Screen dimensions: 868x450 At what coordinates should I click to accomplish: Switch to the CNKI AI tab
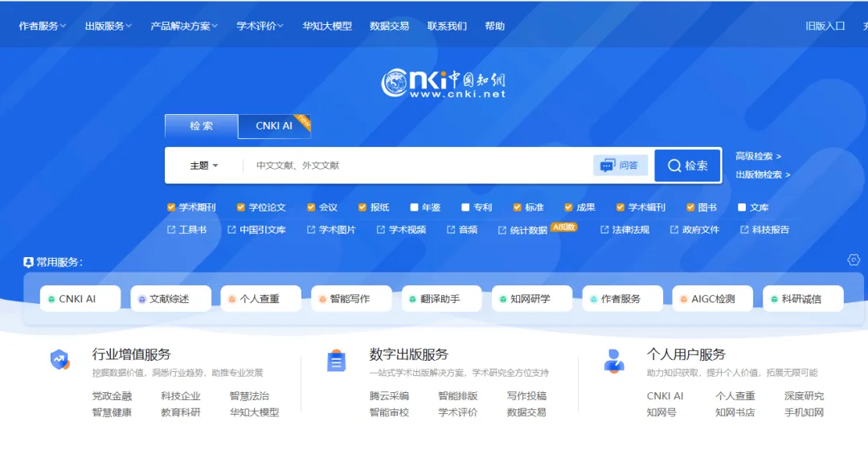click(274, 126)
